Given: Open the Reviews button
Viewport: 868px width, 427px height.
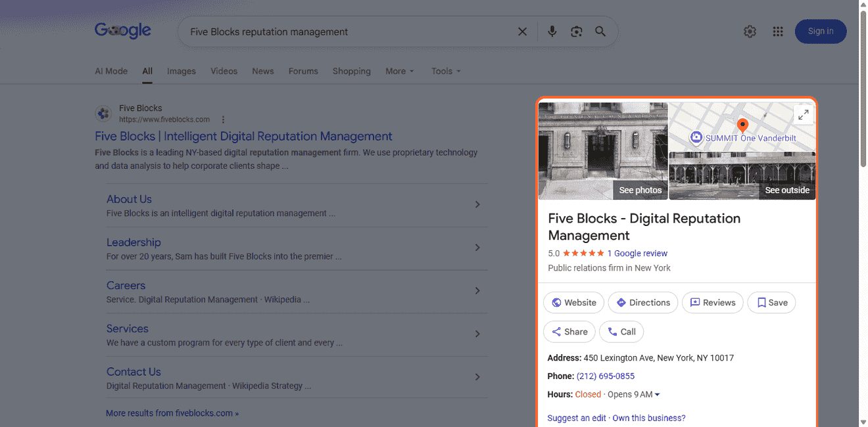Looking at the screenshot, I should tap(713, 303).
